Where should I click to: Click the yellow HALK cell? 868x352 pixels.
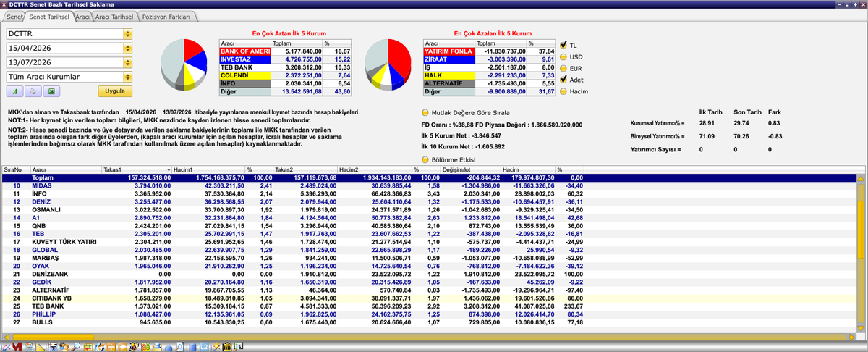(448, 75)
